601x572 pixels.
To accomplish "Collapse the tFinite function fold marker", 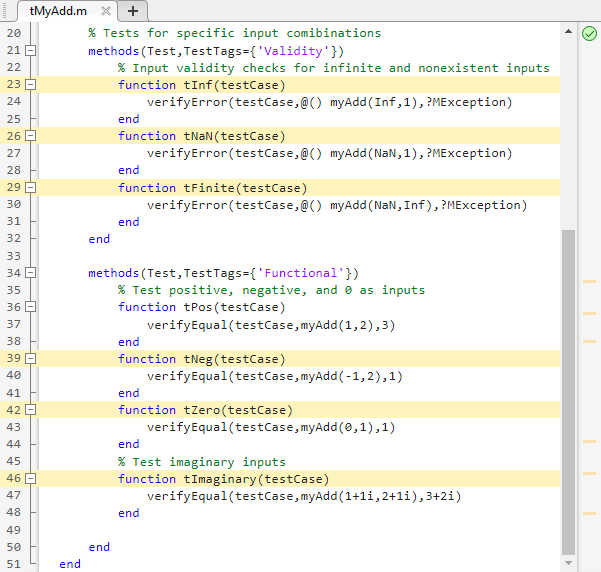I will tap(30, 188).
